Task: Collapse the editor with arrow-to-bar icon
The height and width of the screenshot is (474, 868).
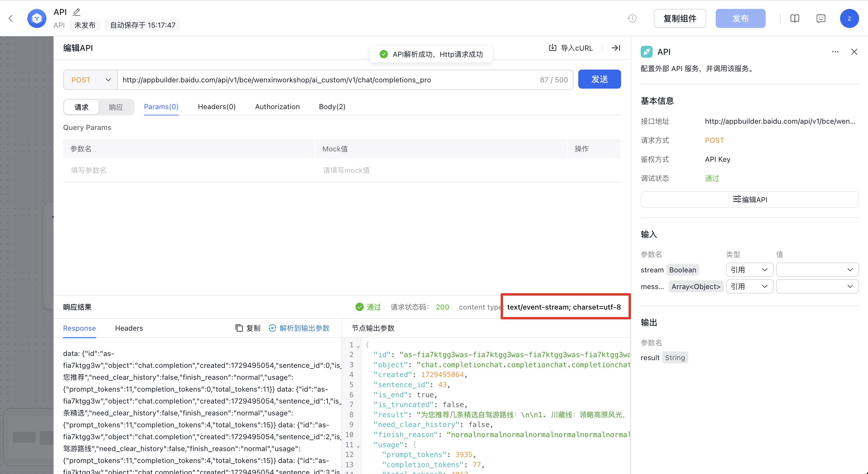Action: (x=616, y=48)
